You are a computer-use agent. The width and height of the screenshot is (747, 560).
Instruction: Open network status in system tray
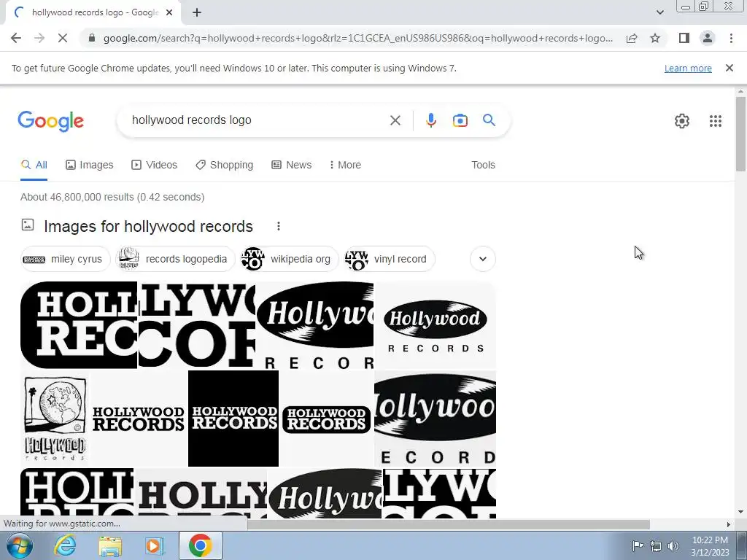[x=656, y=546]
